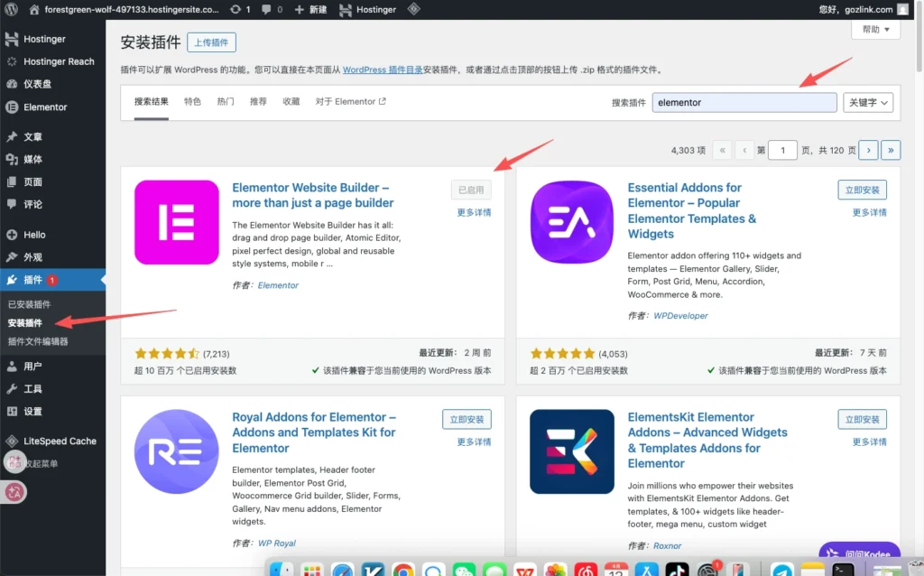Go to next page of results

click(x=868, y=151)
